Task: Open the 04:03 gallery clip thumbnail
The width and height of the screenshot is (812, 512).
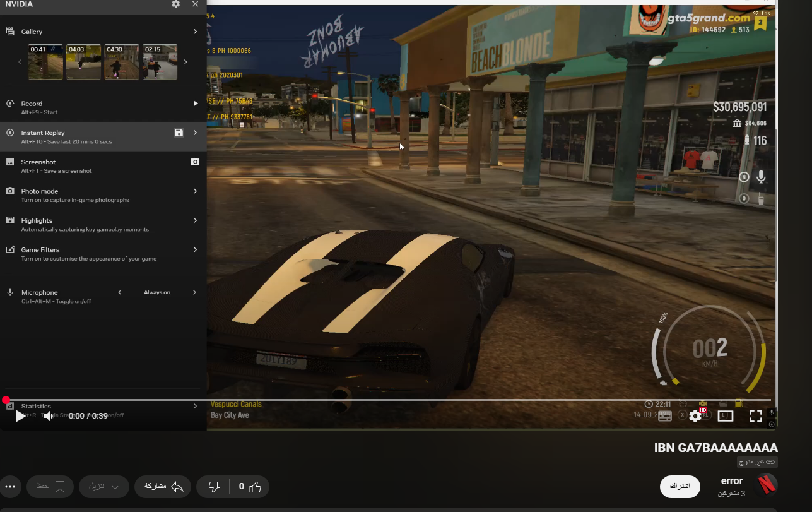Action: (x=84, y=62)
